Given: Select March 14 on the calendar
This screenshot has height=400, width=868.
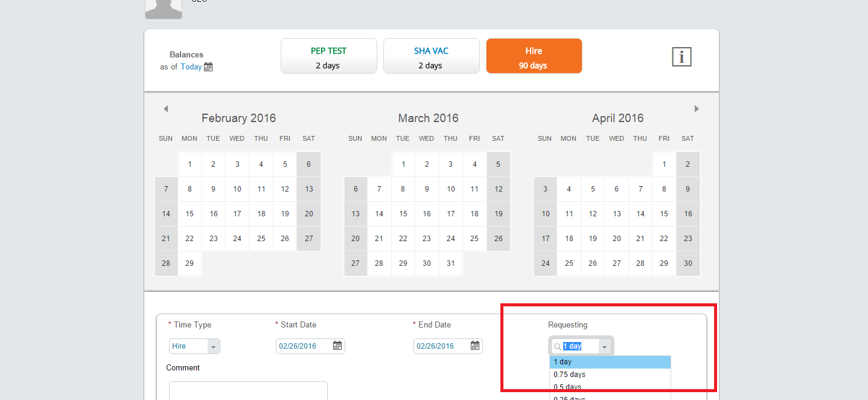Looking at the screenshot, I should point(379,214).
